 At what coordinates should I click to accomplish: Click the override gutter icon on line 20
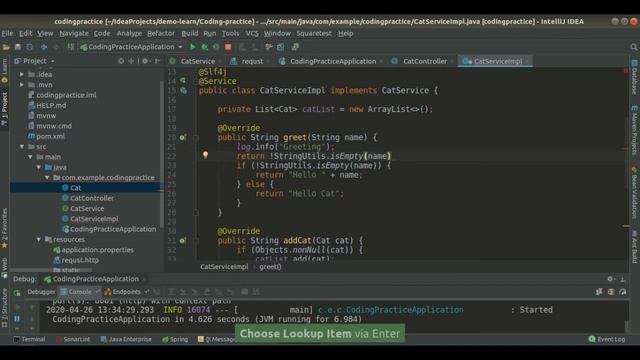click(183, 137)
